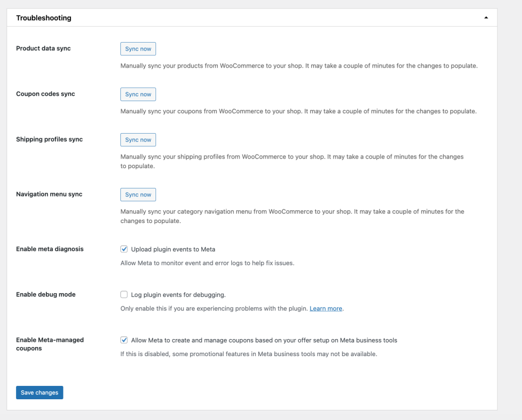The width and height of the screenshot is (522, 420).
Task: Uncheck the Meta-managed coupons checkbox
Action: 124,340
